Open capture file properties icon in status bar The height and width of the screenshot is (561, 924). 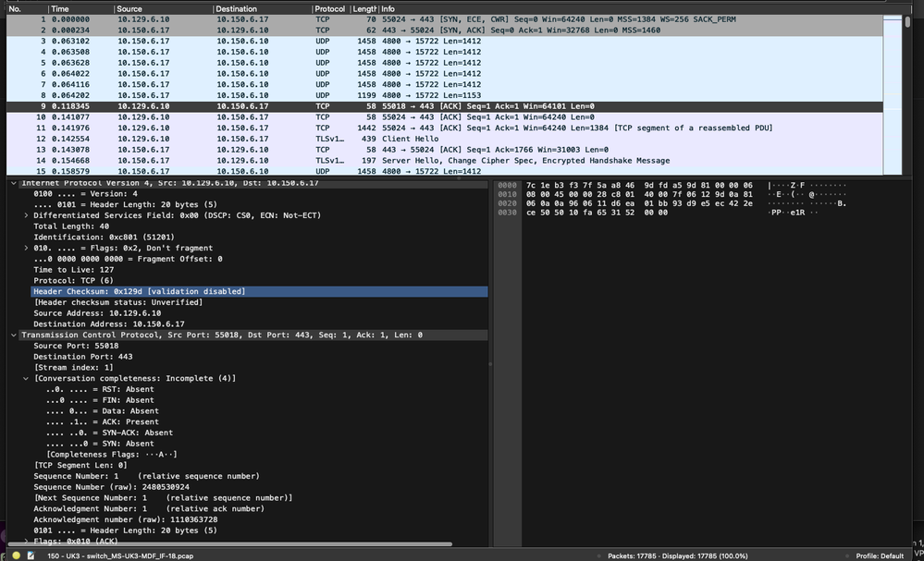click(31, 555)
